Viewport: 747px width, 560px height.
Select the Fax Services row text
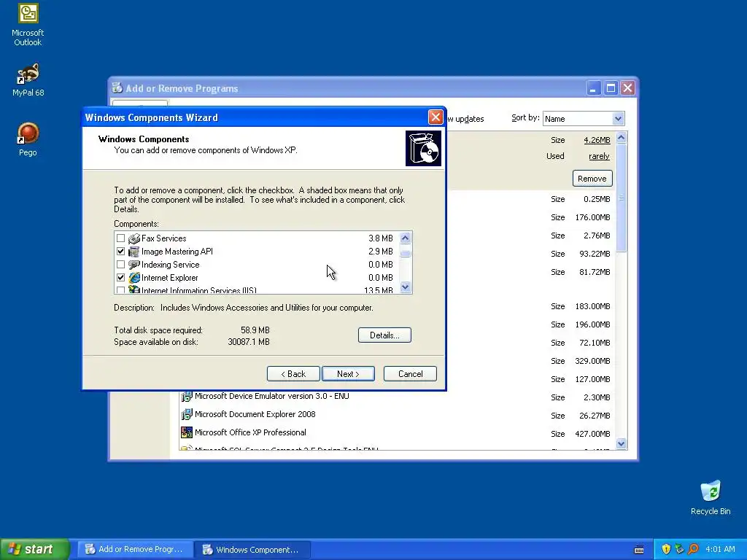(164, 238)
